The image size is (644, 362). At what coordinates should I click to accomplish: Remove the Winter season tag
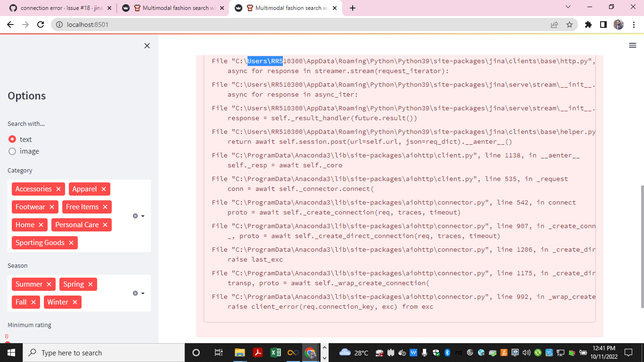[75, 302]
